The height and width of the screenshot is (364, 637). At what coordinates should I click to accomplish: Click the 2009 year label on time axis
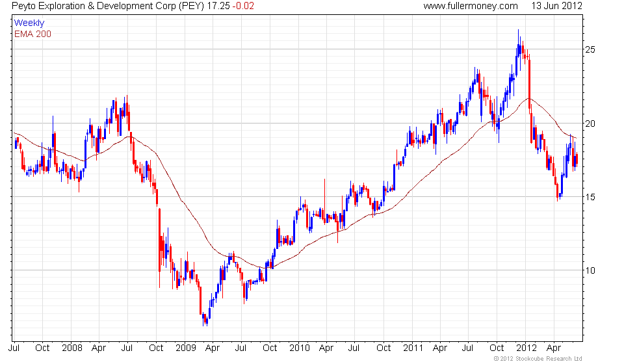point(186,348)
